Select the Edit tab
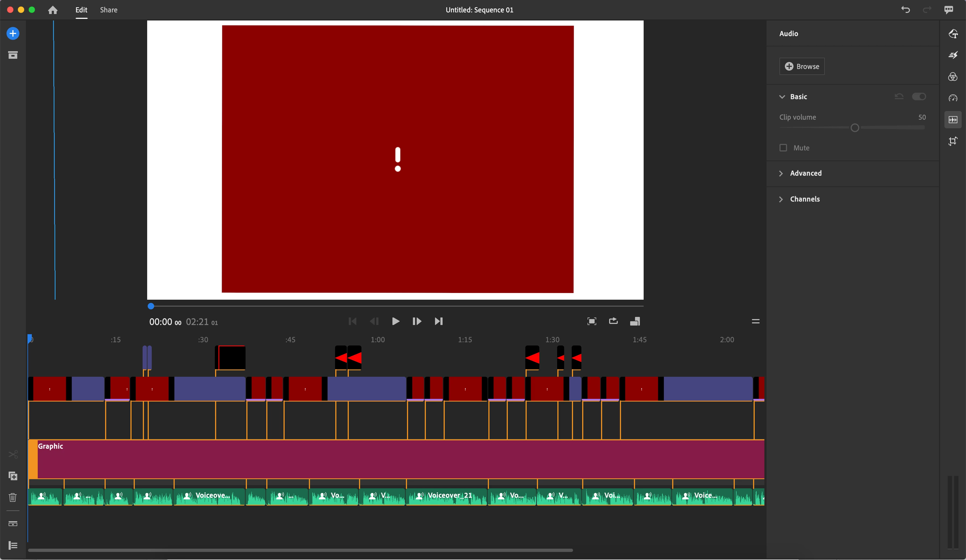Screen dimensions: 966x560 tap(81, 10)
